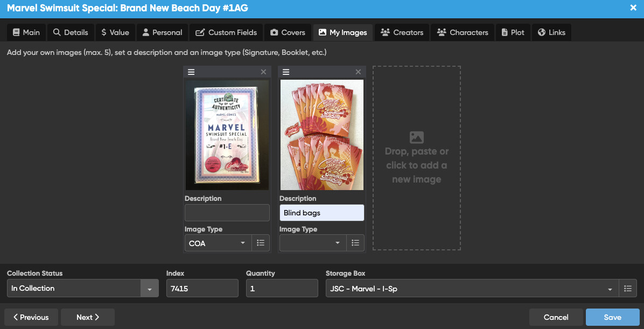Remove the Certificate of Authenticity image with its X
The image size is (644, 329).
click(x=264, y=72)
